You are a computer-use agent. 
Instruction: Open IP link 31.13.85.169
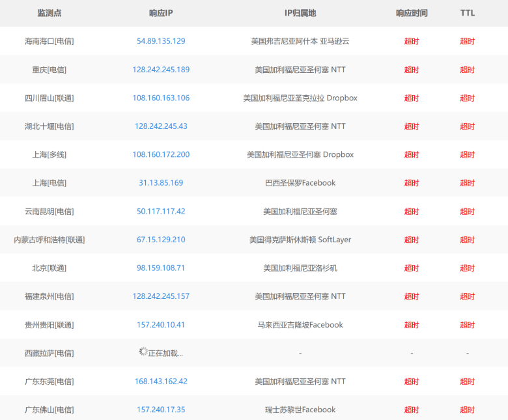pos(161,183)
